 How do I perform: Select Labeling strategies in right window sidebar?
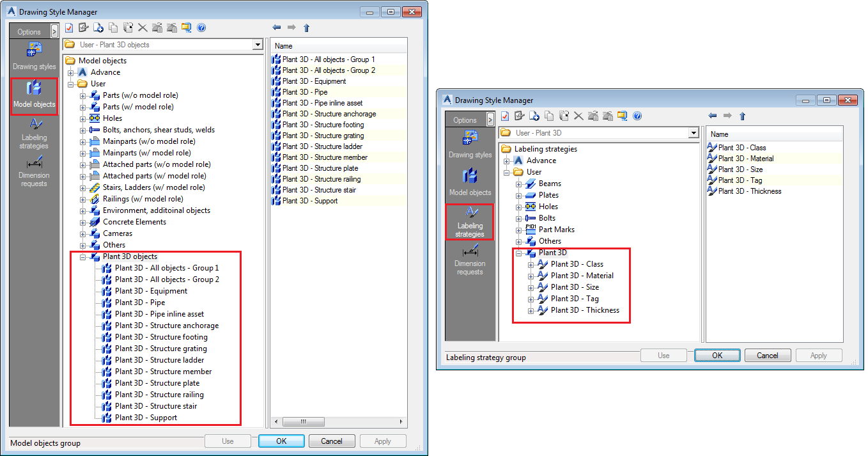click(x=470, y=221)
